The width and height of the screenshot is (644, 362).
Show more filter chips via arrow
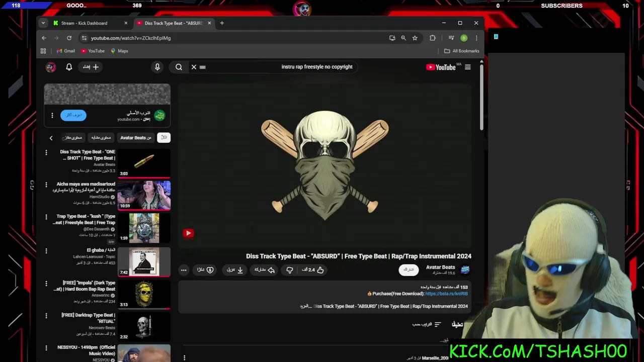[51, 138]
